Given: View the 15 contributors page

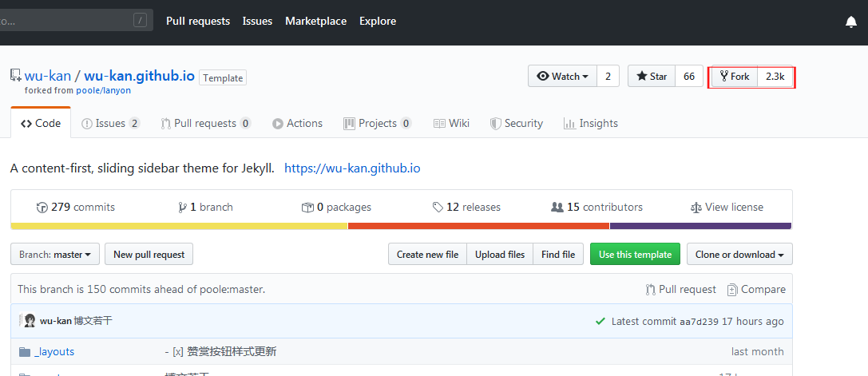Looking at the screenshot, I should tap(597, 207).
